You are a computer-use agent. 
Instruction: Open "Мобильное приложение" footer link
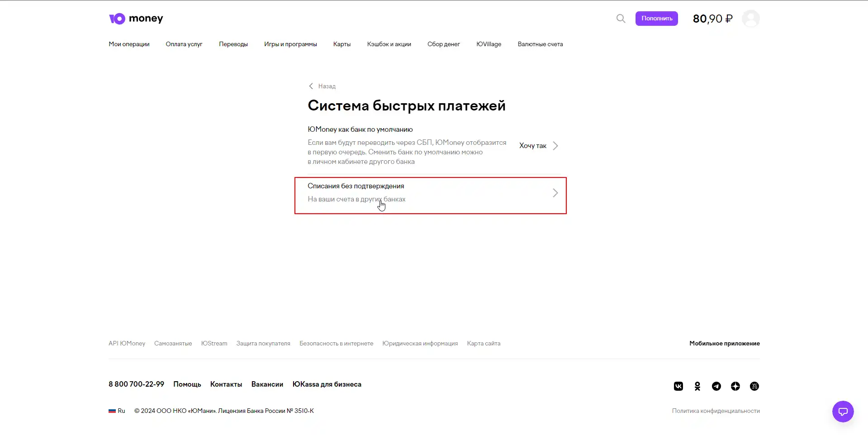point(724,344)
